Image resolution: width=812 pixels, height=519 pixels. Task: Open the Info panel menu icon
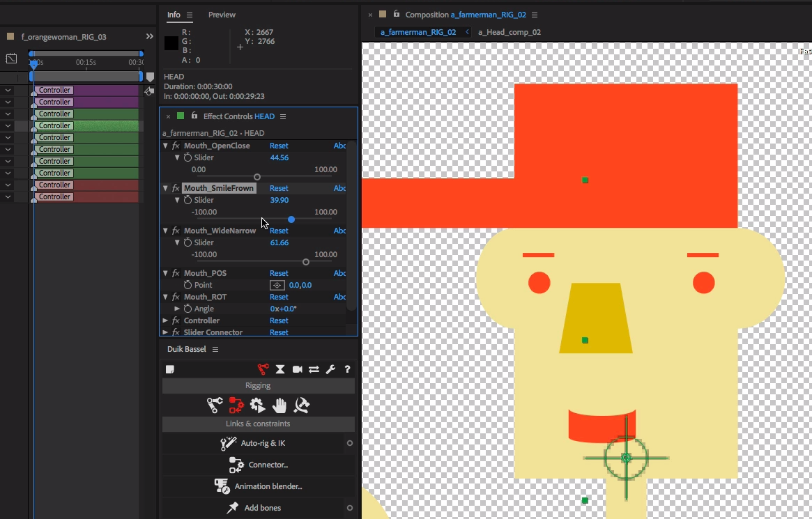click(x=190, y=15)
